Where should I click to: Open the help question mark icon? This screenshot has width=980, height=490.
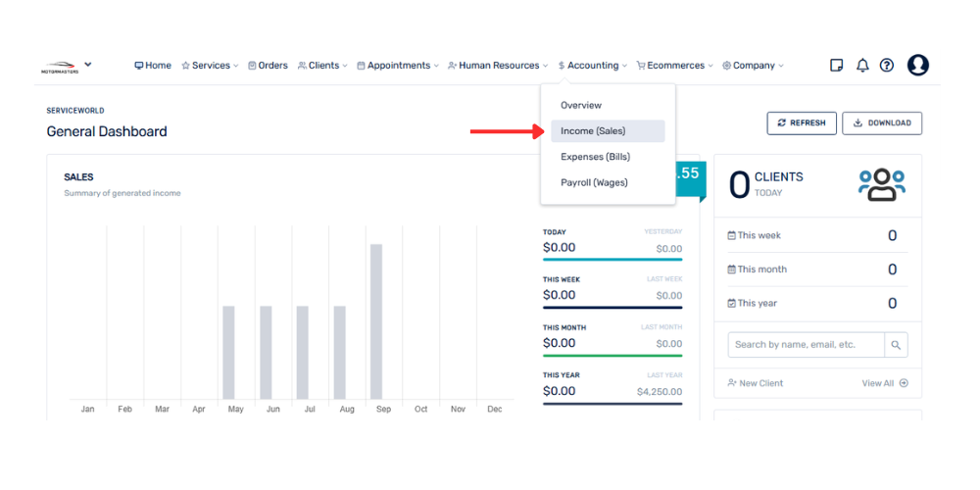887,66
